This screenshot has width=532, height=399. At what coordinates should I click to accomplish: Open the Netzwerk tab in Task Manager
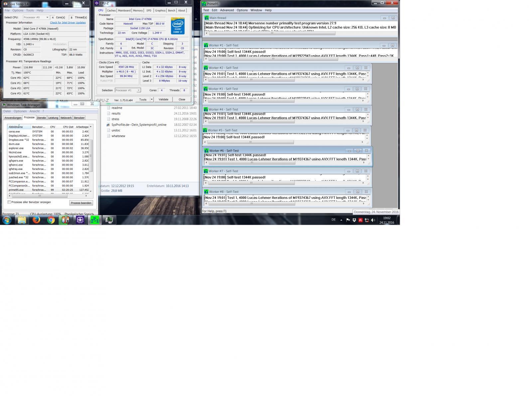click(66, 118)
